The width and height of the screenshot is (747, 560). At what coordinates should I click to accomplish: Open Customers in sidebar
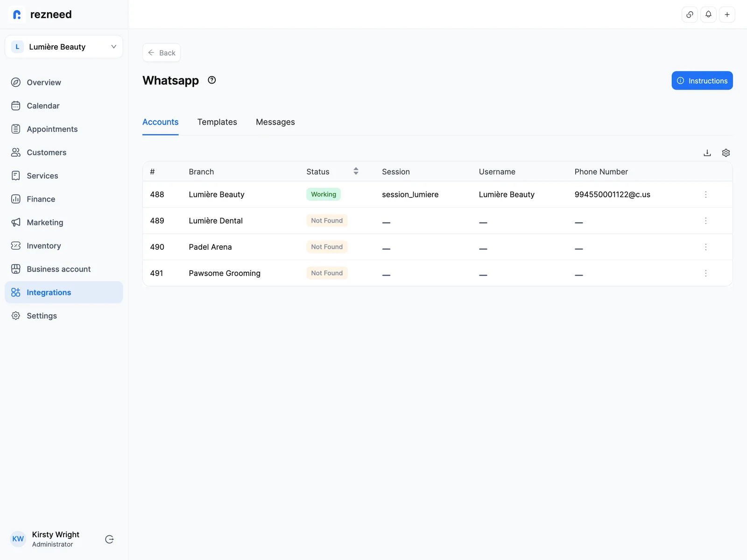click(64, 153)
